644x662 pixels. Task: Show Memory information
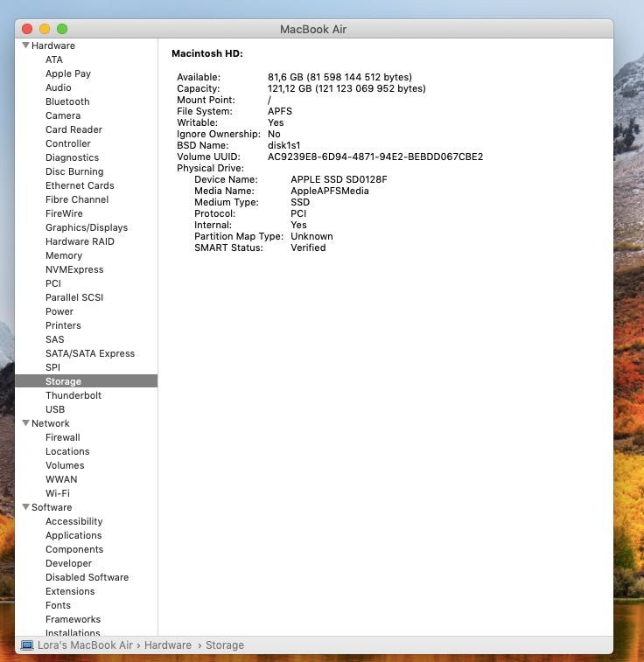click(64, 255)
